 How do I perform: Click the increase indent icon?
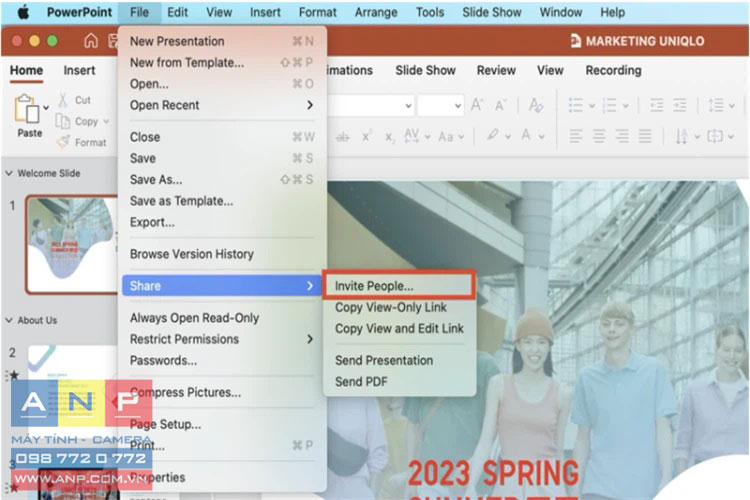tap(680, 105)
